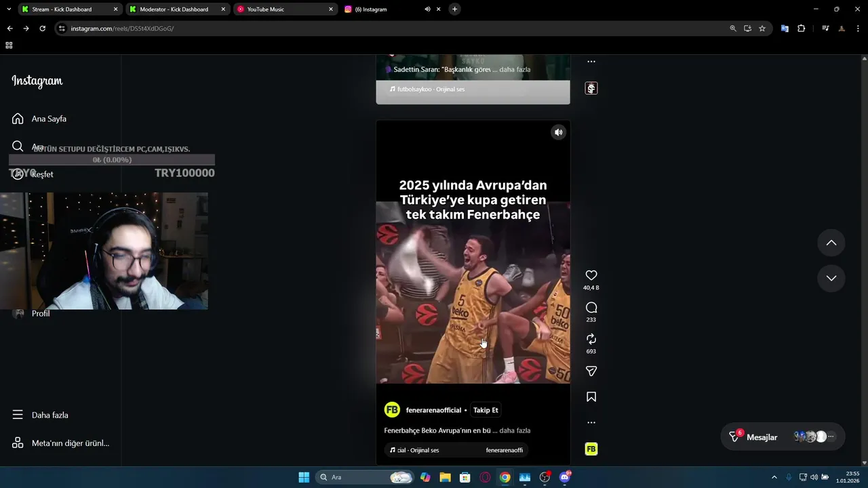The height and width of the screenshot is (488, 868).
Task: Open the Google Translate extension
Action: pos(785,28)
